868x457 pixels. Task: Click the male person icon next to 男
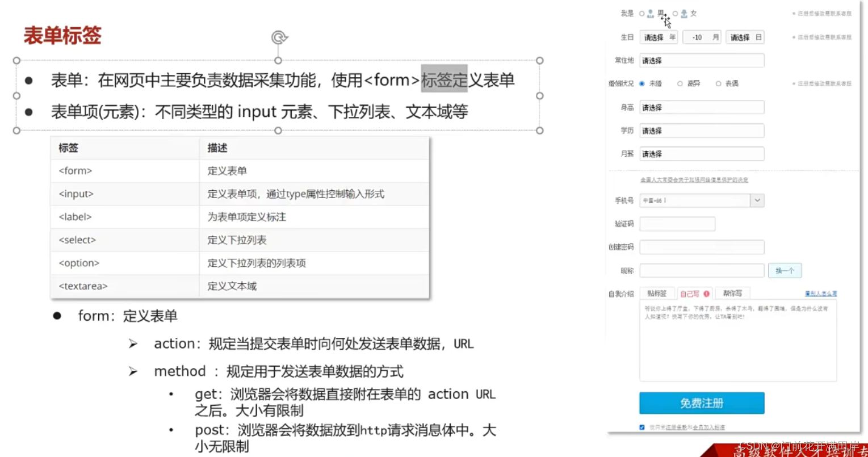pos(651,14)
